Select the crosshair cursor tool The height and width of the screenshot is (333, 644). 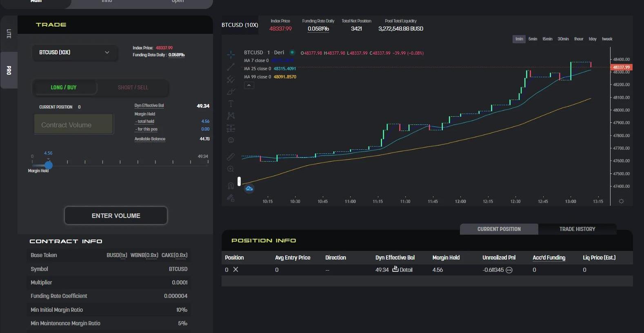[231, 54]
